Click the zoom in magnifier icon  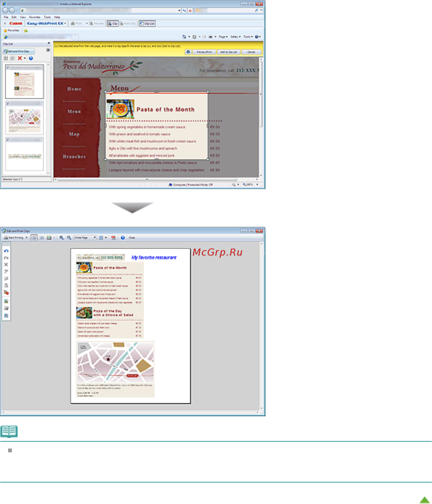coord(61,238)
